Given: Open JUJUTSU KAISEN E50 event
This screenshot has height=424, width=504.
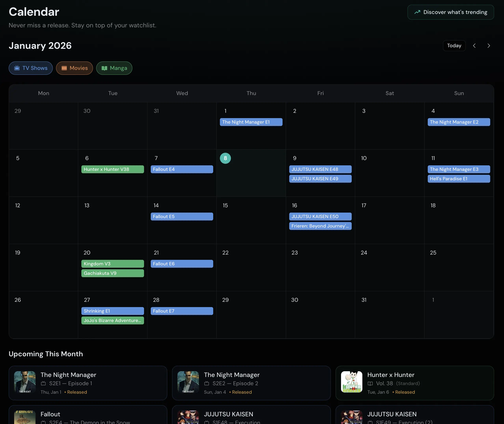Looking at the screenshot, I should click(x=320, y=216).
